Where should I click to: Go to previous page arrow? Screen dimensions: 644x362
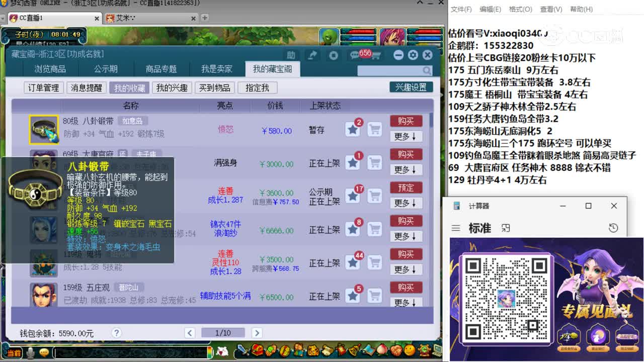point(190,333)
